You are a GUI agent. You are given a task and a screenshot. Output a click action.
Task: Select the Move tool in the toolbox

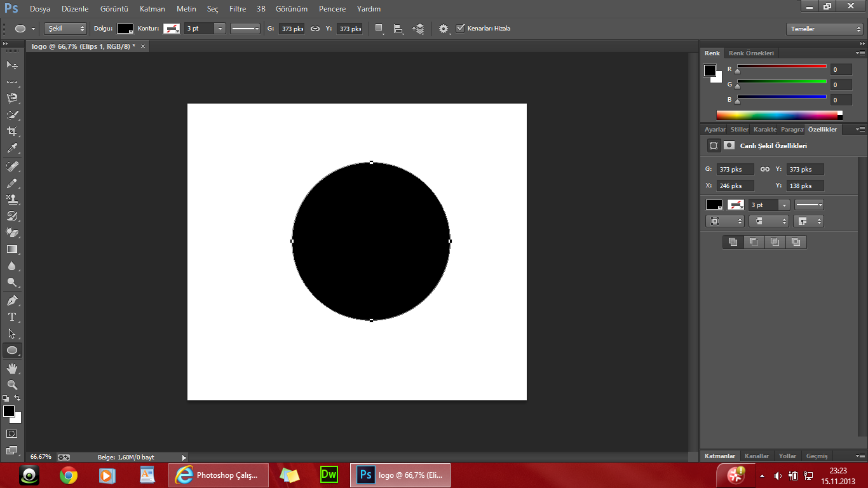(12, 65)
